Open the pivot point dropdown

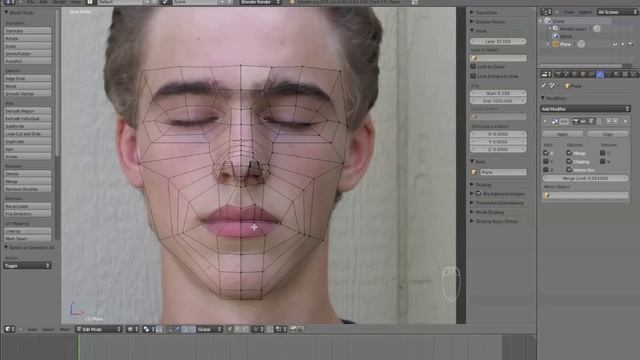point(148,329)
